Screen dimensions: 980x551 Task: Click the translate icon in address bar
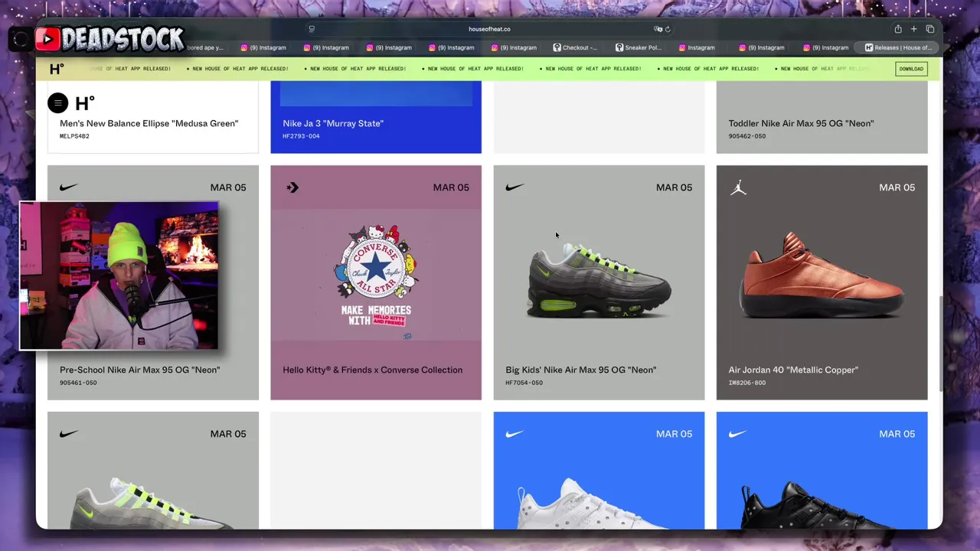658,29
